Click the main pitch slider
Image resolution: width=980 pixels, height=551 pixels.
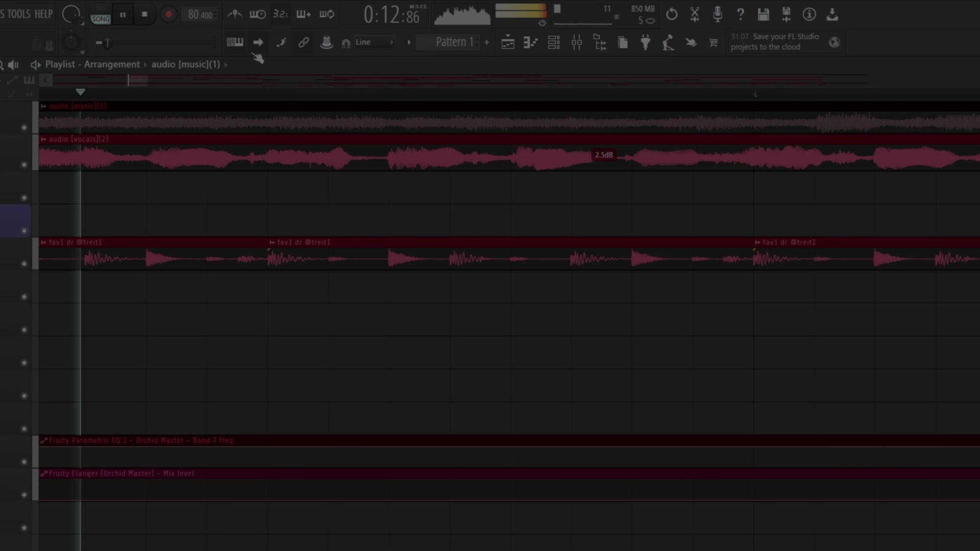(155, 42)
